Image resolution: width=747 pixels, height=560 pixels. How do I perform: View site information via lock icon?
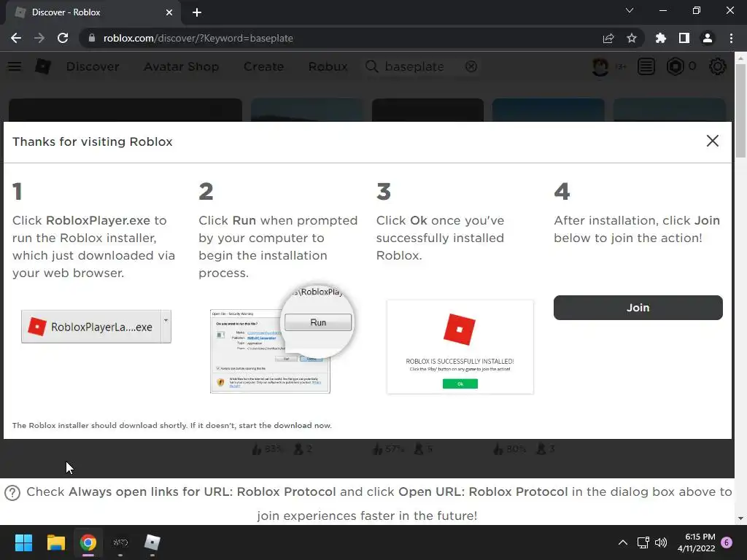(x=92, y=38)
